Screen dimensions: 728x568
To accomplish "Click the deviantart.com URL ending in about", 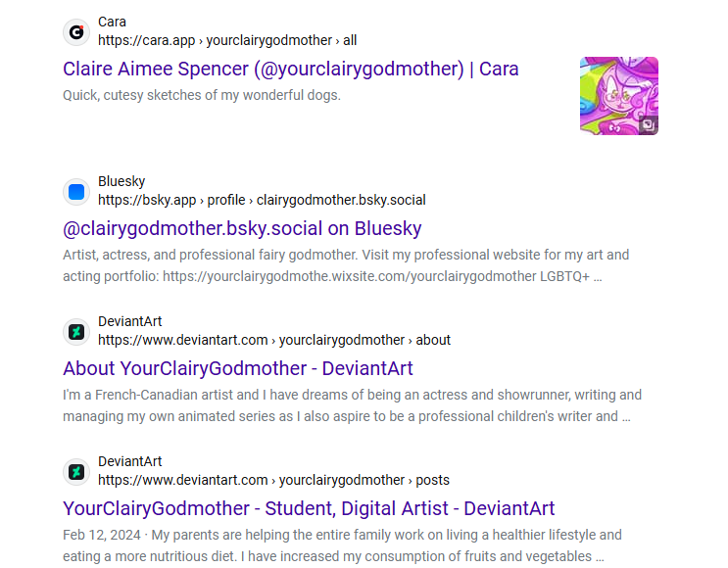I will coord(274,340).
